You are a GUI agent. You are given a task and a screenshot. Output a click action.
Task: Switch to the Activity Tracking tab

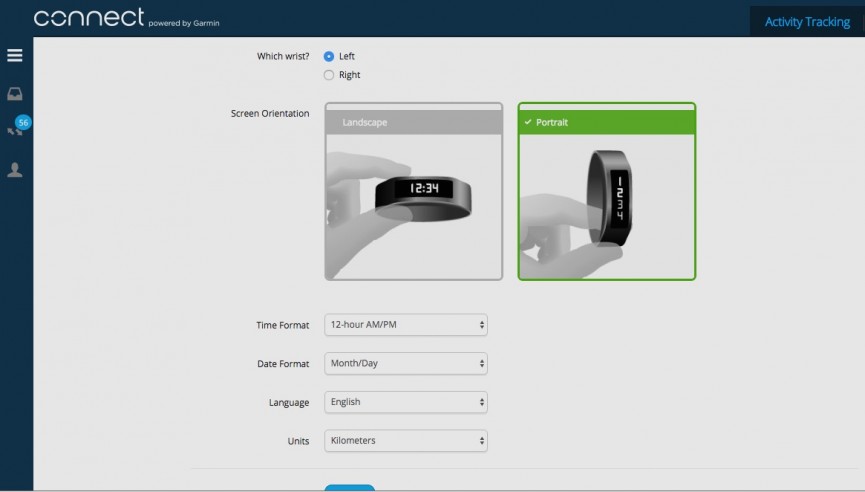(807, 22)
